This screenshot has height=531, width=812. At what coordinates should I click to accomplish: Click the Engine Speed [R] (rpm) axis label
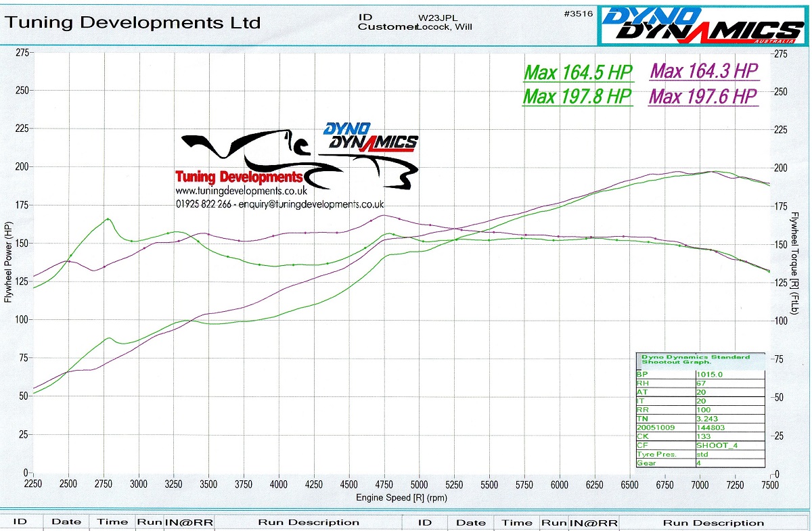pos(401,498)
